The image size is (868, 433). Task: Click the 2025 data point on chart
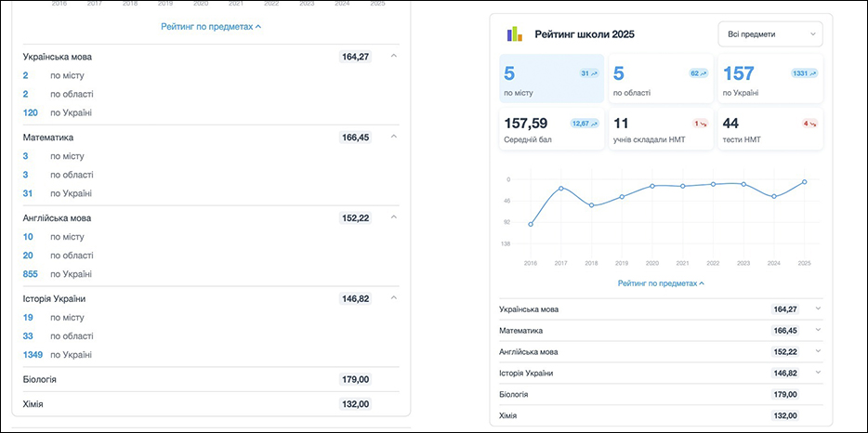point(804,182)
